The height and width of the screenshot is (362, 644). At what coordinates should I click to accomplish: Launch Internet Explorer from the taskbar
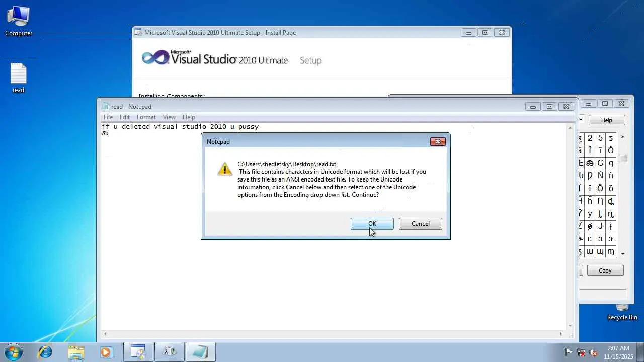(x=45, y=352)
